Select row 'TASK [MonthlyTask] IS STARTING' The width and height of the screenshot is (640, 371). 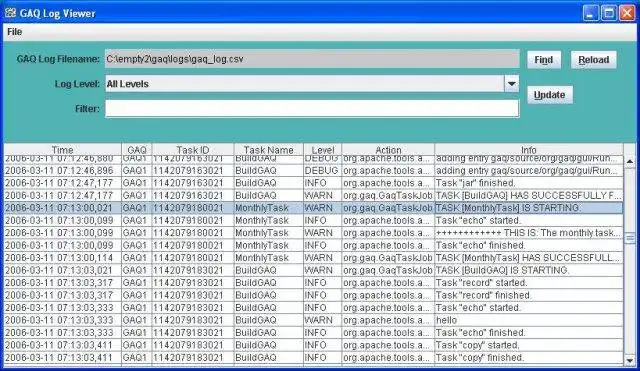313,208
